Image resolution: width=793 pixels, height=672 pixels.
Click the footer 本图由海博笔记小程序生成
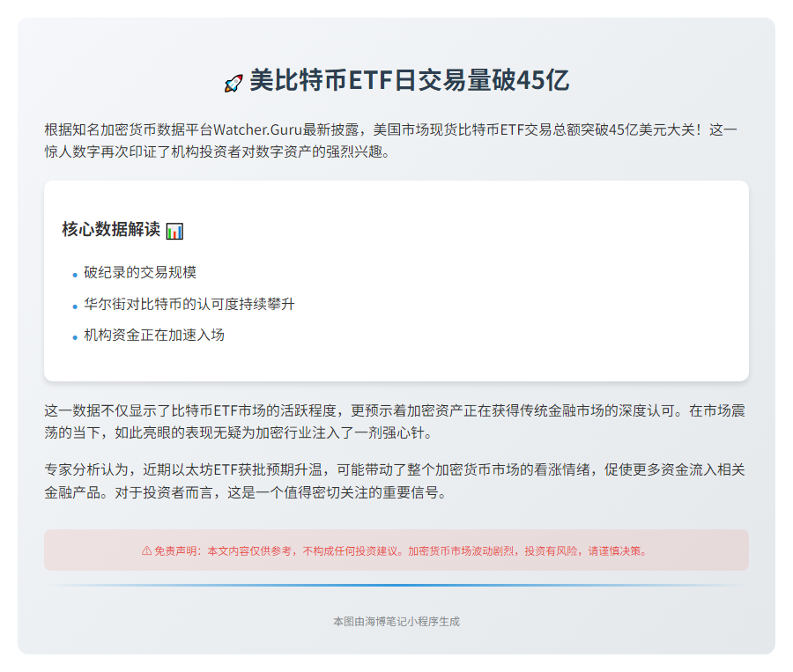pyautogui.click(x=396, y=622)
